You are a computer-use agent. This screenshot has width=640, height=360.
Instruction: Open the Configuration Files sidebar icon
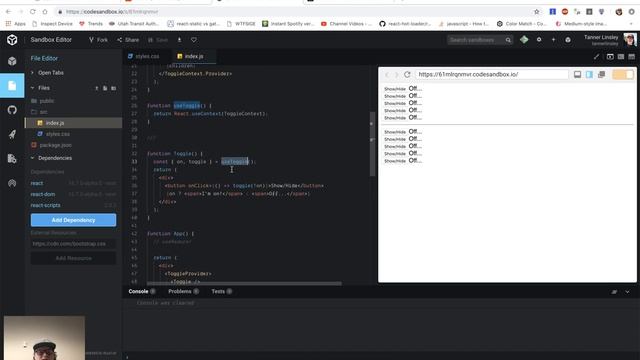[x=12, y=158]
